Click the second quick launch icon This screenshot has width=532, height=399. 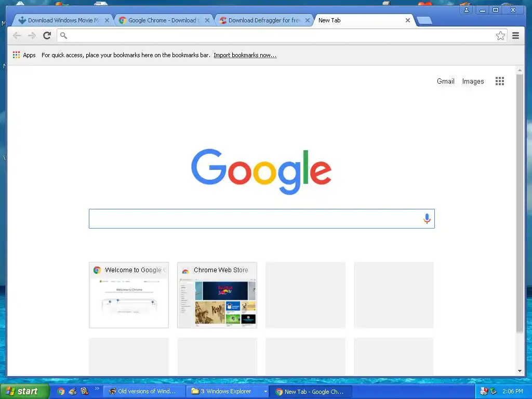(73, 392)
